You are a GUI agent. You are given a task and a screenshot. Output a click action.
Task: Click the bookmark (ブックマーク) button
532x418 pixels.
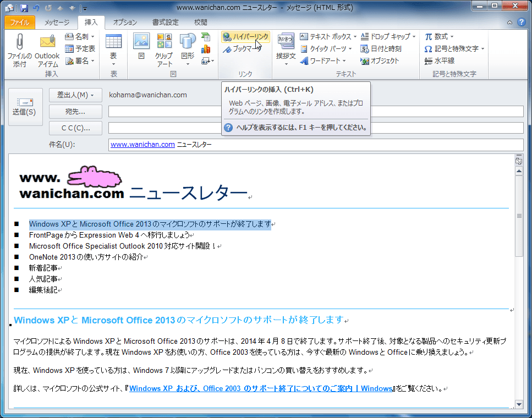pyautogui.click(x=242, y=49)
